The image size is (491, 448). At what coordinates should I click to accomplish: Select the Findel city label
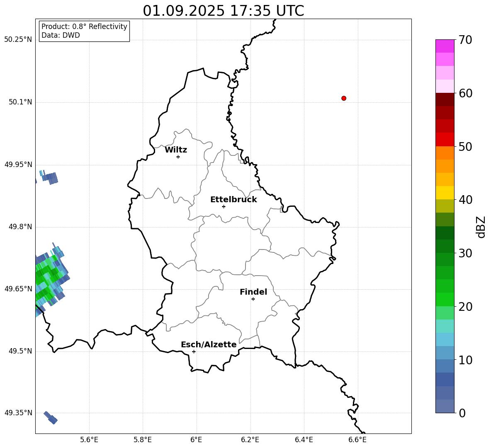click(253, 292)
